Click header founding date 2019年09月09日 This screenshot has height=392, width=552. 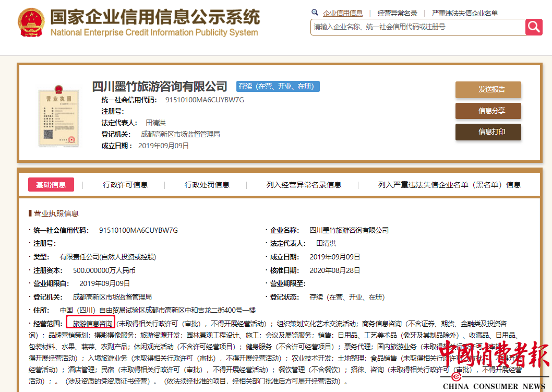(x=163, y=146)
